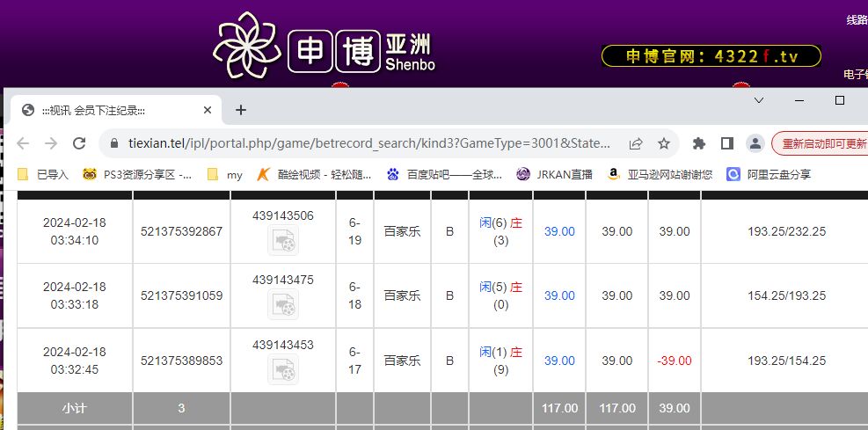868x430 pixels.
Task: Reload the page with the refresh icon
Action: tap(79, 143)
